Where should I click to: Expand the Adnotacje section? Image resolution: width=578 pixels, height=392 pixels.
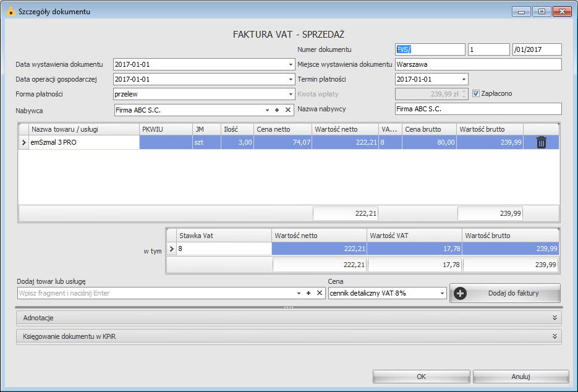(x=289, y=318)
